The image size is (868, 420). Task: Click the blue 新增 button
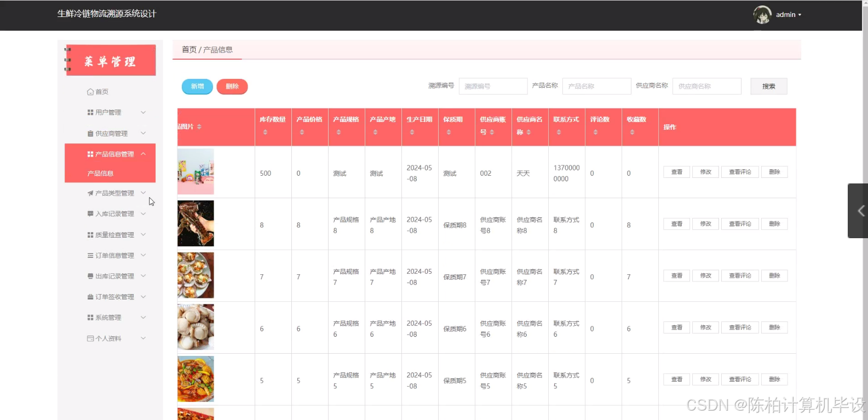point(197,87)
